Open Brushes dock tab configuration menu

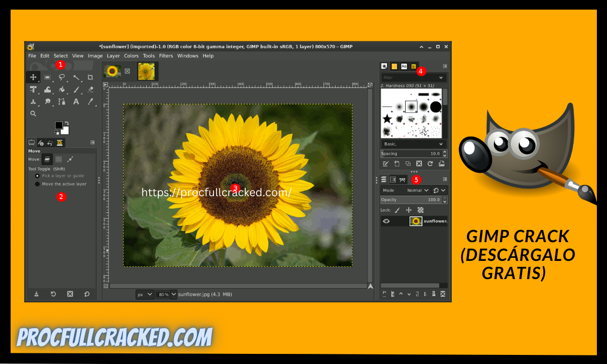tap(445, 66)
